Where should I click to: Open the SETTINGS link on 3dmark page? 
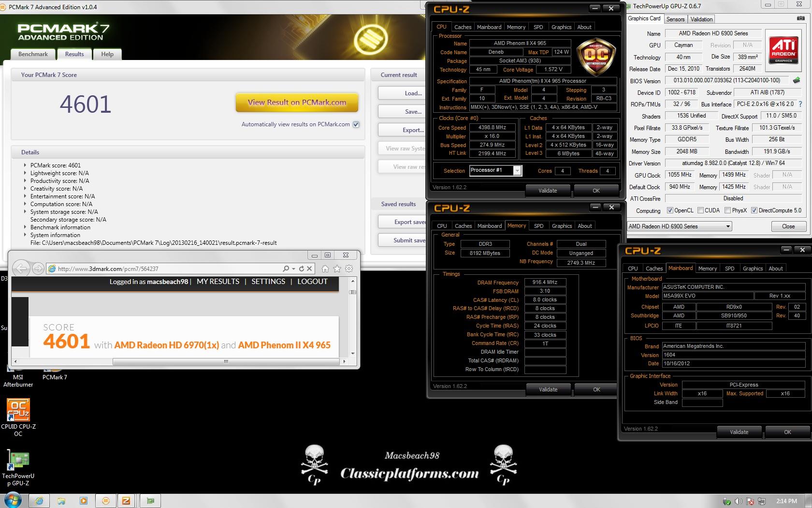click(x=268, y=282)
